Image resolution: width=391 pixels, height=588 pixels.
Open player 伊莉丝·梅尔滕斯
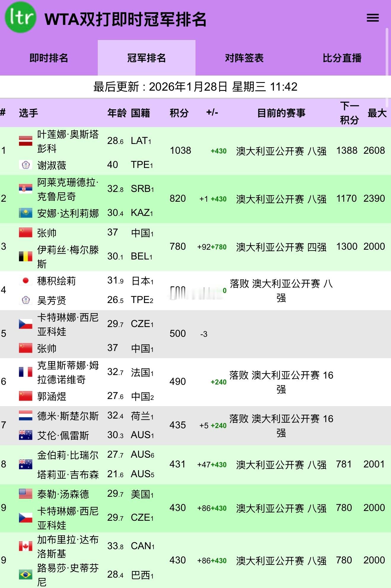pos(68,257)
